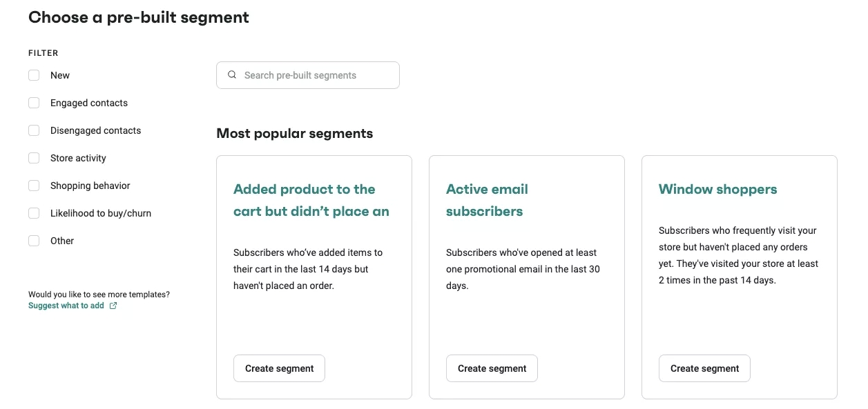Check the Shopping behavior filter

[x=34, y=186]
